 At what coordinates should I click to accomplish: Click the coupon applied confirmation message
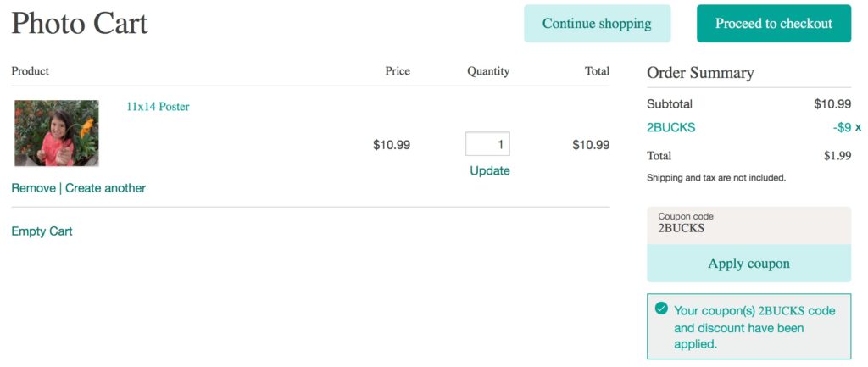(x=748, y=326)
